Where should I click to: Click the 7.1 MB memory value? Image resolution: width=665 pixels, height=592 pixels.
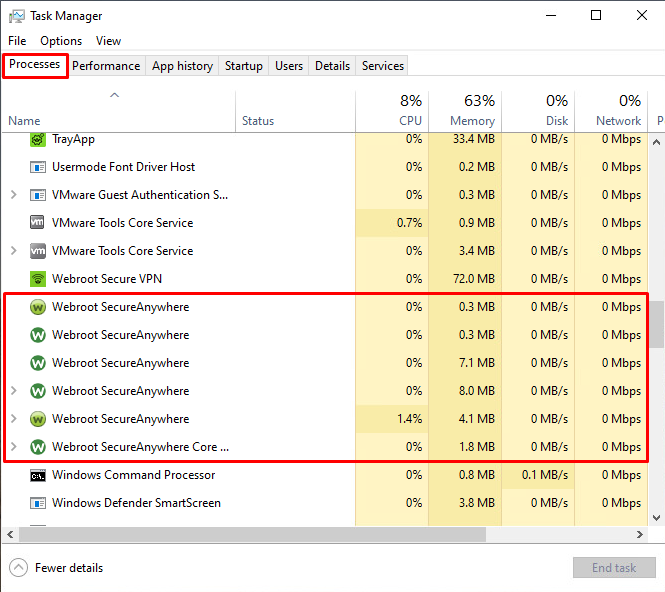point(477,363)
